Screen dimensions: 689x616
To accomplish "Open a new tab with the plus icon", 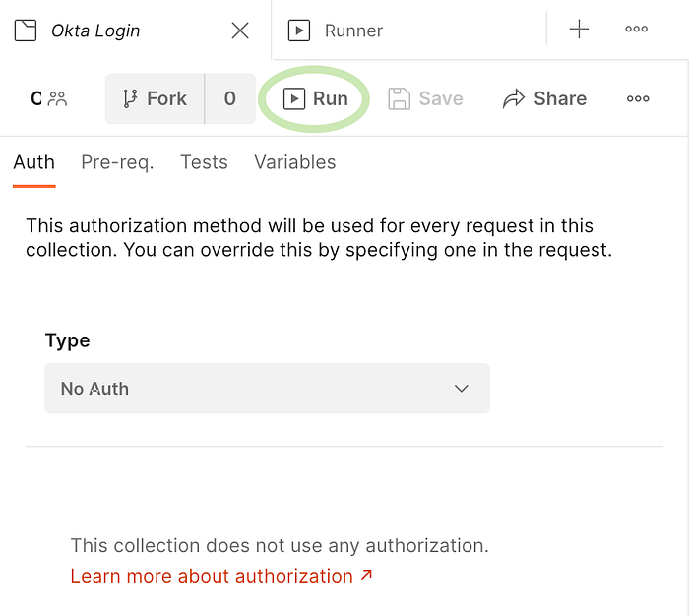I will [x=579, y=29].
